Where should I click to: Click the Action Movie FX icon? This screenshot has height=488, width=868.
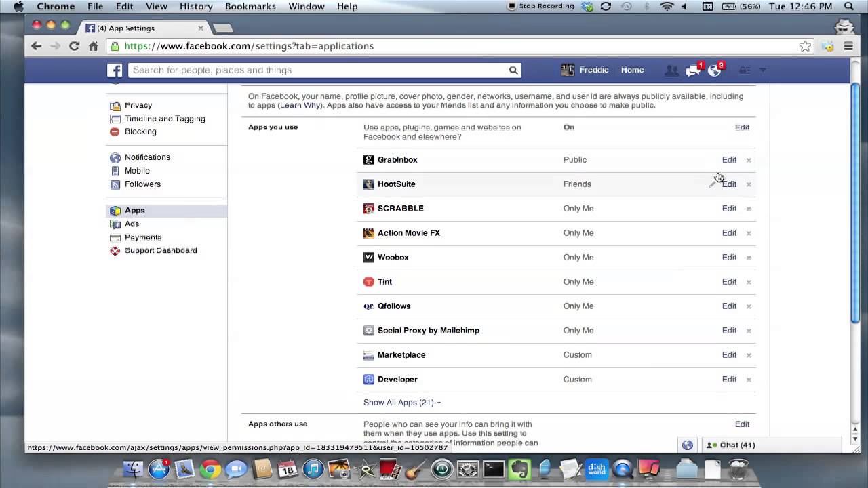[369, 233]
